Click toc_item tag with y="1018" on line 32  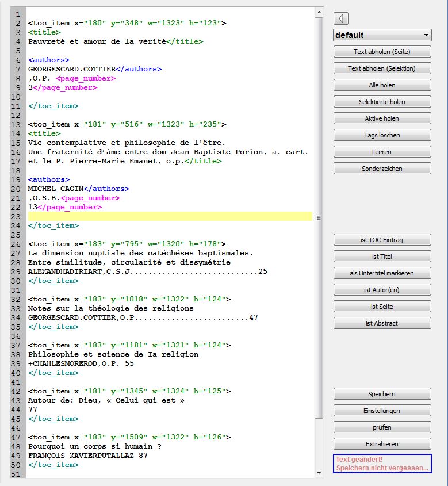129,299
